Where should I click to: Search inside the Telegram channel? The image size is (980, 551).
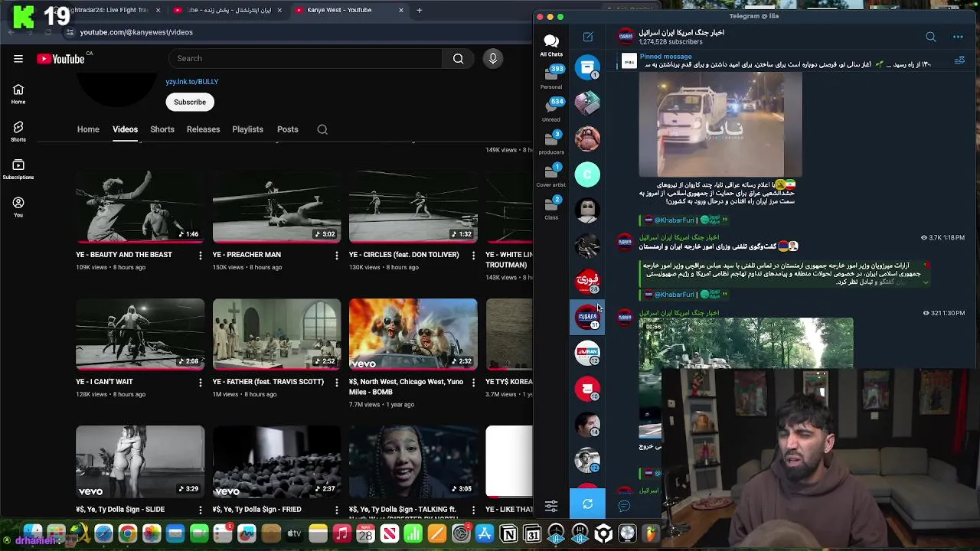point(931,37)
